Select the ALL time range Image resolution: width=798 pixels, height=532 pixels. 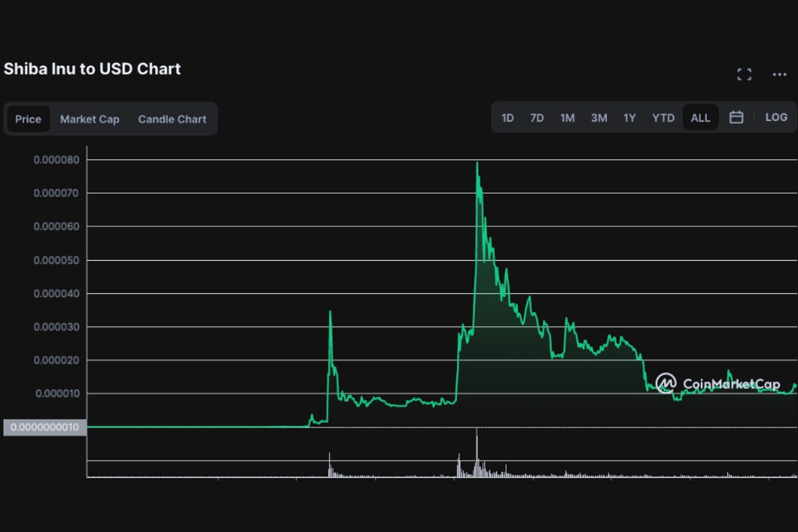(700, 118)
